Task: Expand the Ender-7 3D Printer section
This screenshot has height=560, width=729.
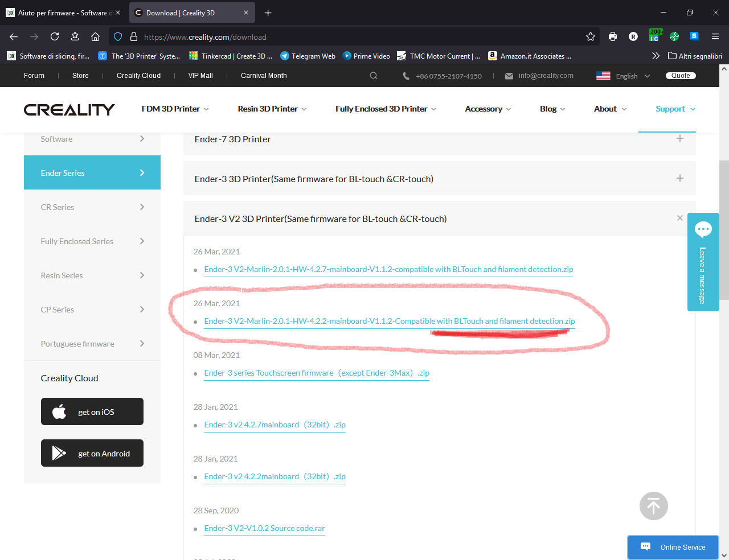Action: [x=679, y=139]
